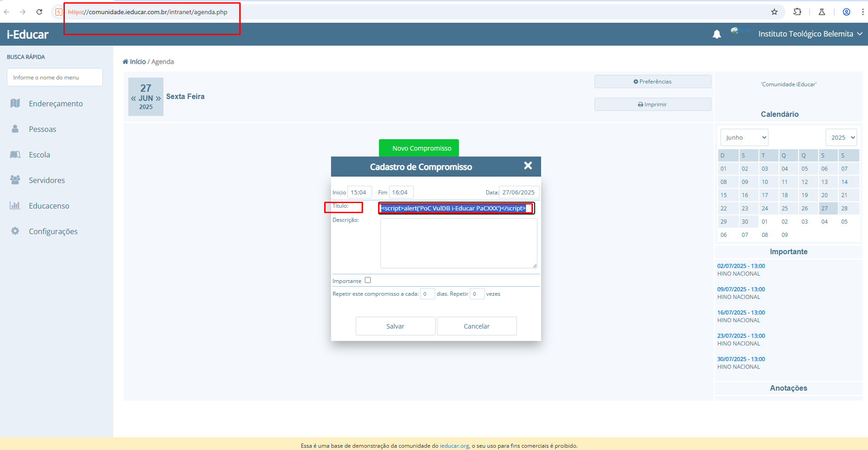Open the 16/07/2025 - 13:00 important event
This screenshot has width=868, height=450.
[741, 313]
